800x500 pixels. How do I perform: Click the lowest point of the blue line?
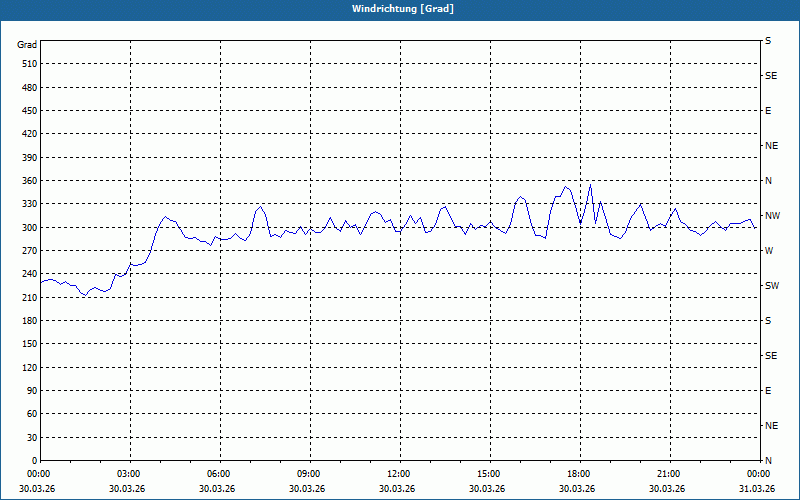point(85,295)
